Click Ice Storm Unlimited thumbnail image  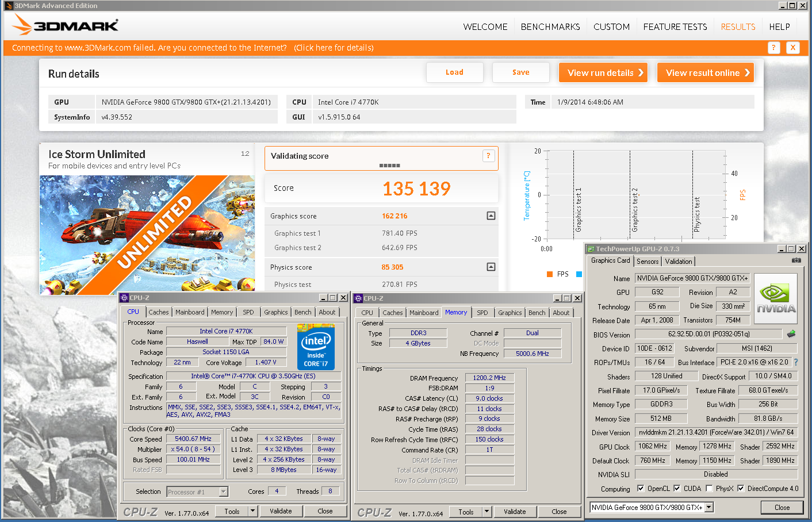(x=147, y=235)
